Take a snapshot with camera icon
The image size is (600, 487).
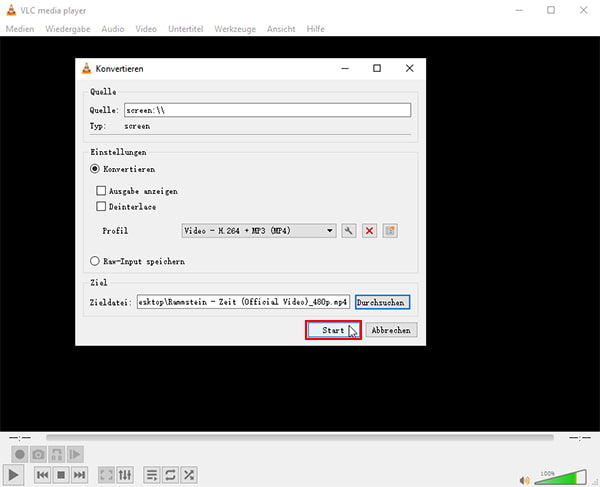tap(38, 454)
